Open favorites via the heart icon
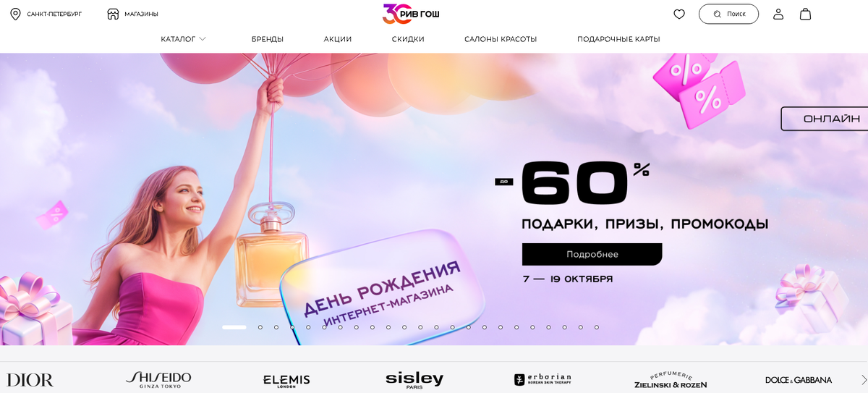The height and width of the screenshot is (393, 868). pos(679,14)
